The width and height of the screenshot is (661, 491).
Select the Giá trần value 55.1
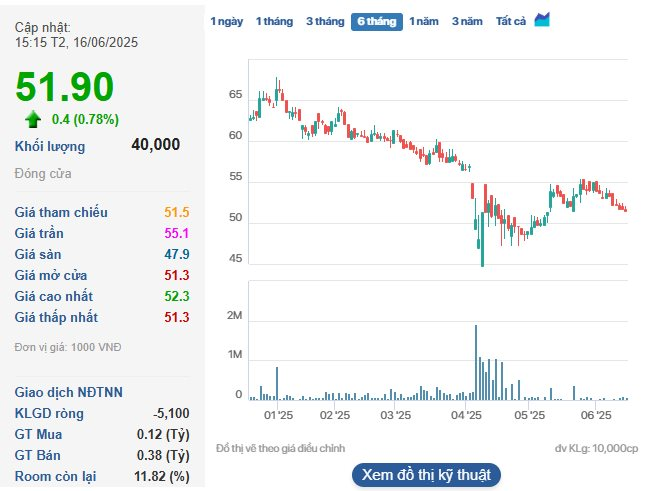click(177, 233)
